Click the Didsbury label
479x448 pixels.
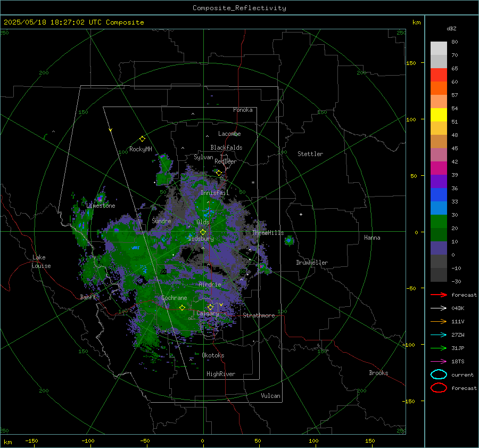tap(201, 239)
